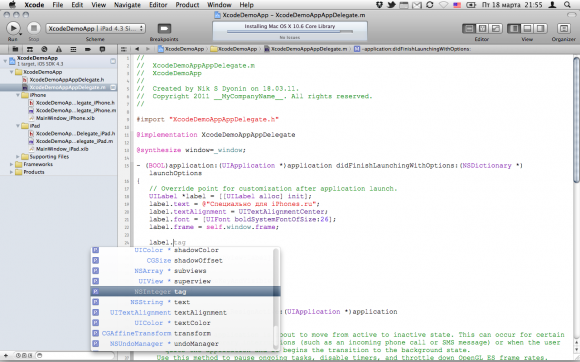Open the mail menu bar icon
This screenshot has height=362, width=580.
tap(417, 5)
